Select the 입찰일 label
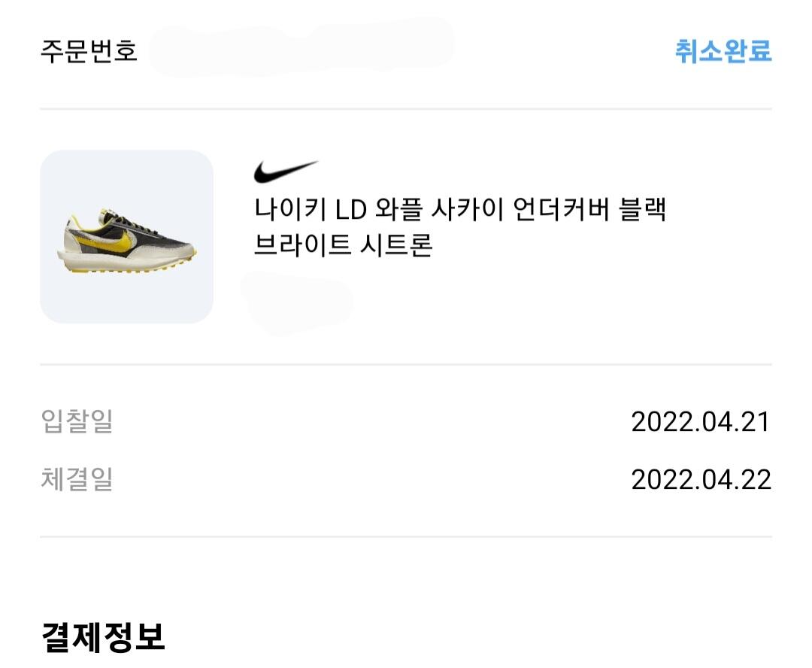The image size is (812, 668). coord(77,421)
